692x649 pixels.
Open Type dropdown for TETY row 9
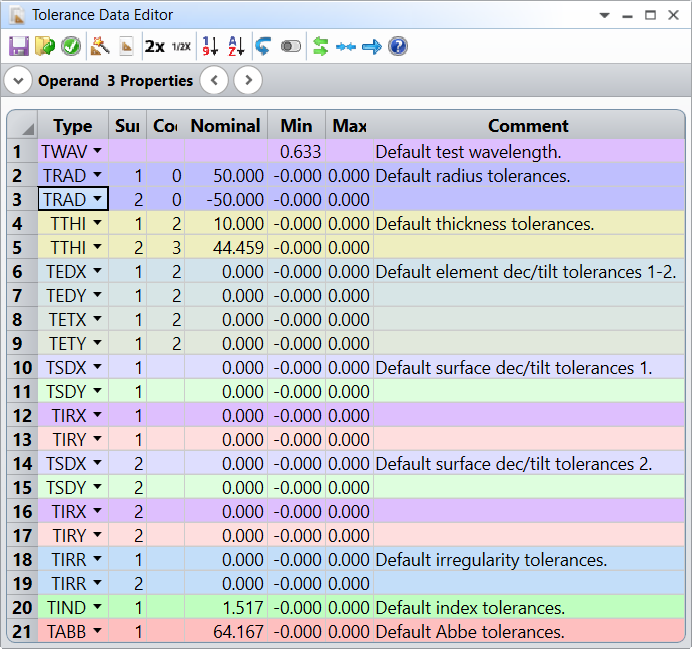tap(98, 343)
